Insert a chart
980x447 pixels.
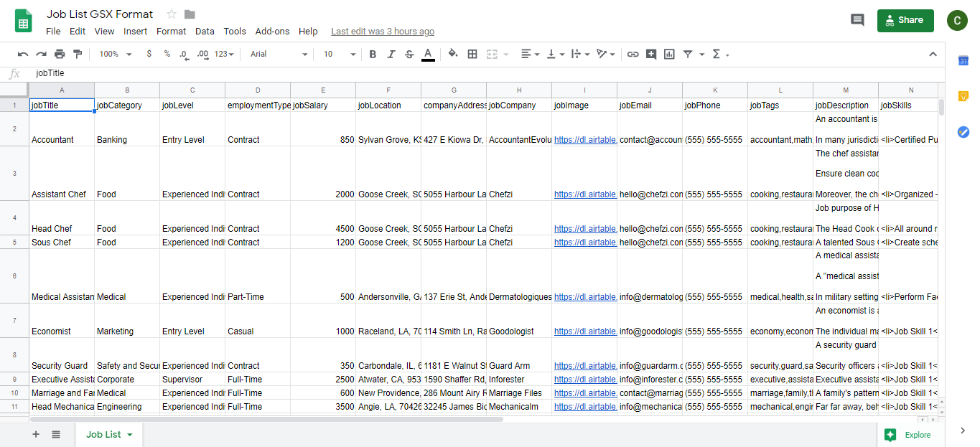click(x=669, y=54)
